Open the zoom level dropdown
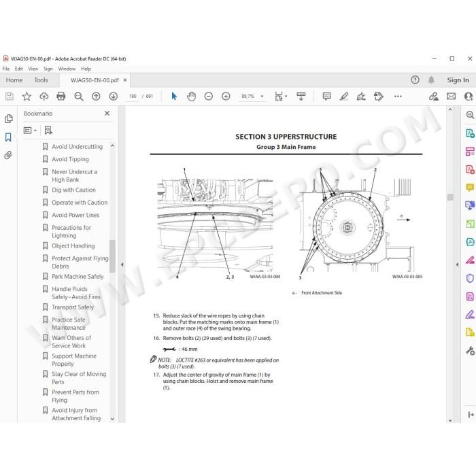The image size is (476, 476). point(262,97)
